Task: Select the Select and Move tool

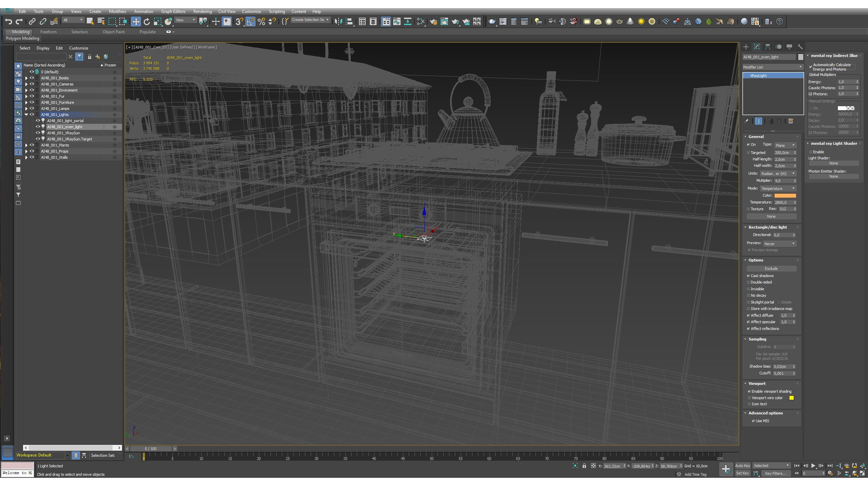Action: pyautogui.click(x=136, y=22)
